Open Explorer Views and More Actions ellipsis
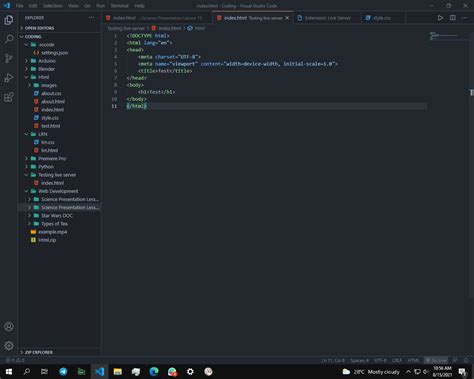Viewport: 474px width, 379px height. pyautogui.click(x=91, y=18)
